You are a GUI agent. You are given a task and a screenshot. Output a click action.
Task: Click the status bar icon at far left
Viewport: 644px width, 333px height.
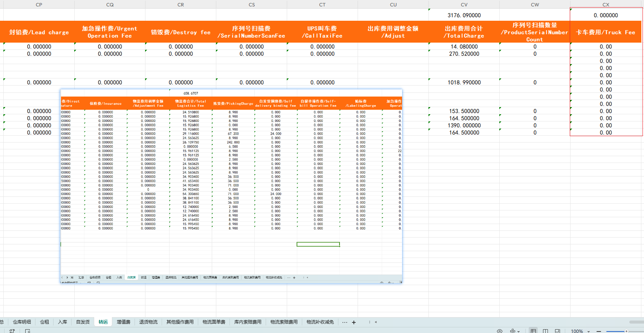[12, 331]
